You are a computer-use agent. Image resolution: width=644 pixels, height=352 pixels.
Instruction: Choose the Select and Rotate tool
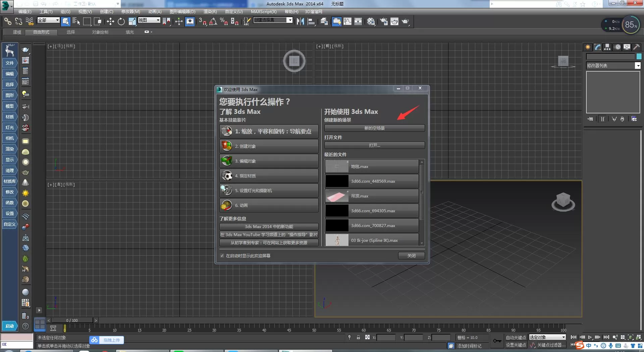click(x=121, y=21)
